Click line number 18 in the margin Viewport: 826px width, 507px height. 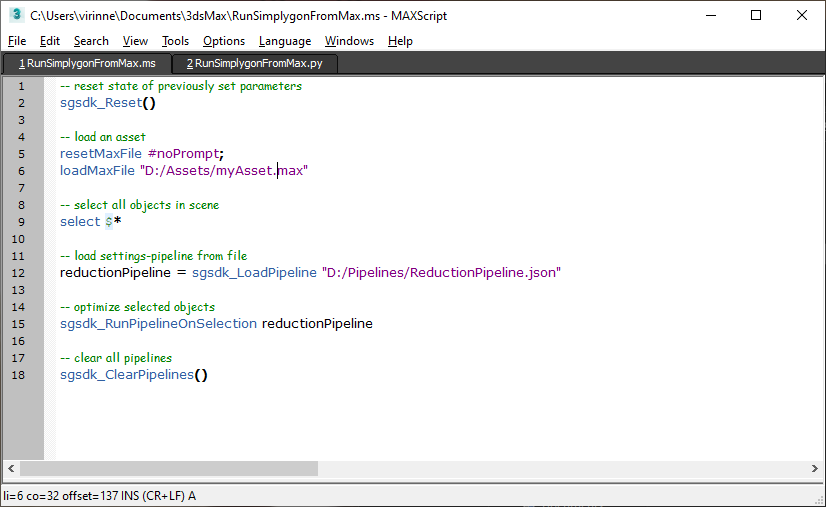pyautogui.click(x=18, y=375)
